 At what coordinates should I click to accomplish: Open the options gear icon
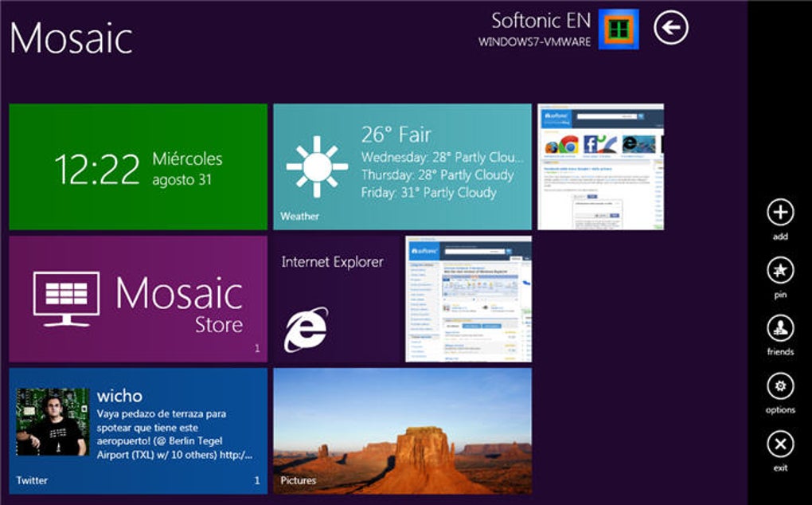coord(780,386)
